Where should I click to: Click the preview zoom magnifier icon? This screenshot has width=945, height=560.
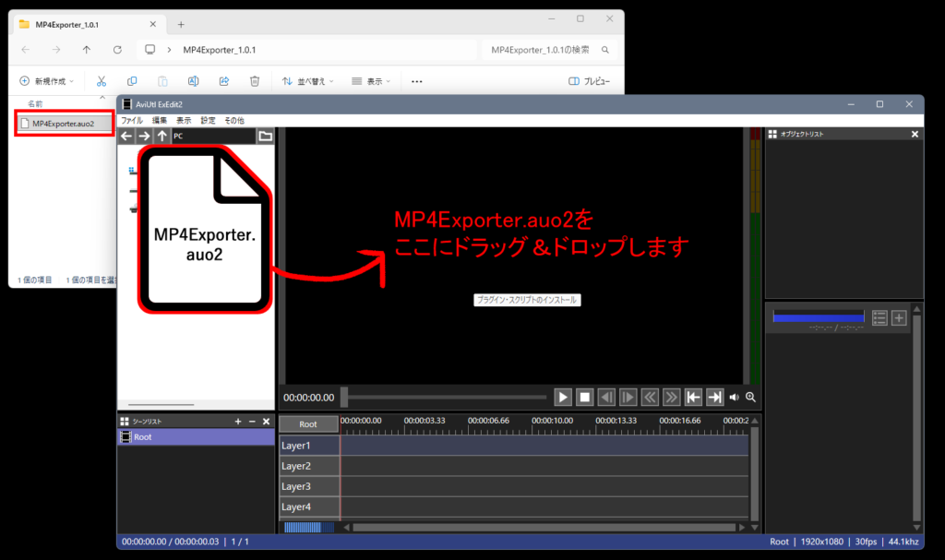pyautogui.click(x=751, y=398)
